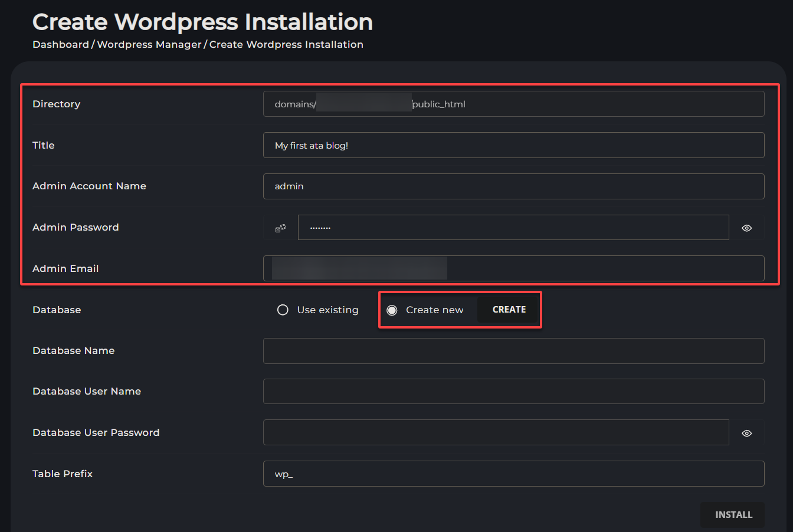This screenshot has height=532, width=793.
Task: Open Create Wordpress Installation breadcrumb
Action: 286,45
